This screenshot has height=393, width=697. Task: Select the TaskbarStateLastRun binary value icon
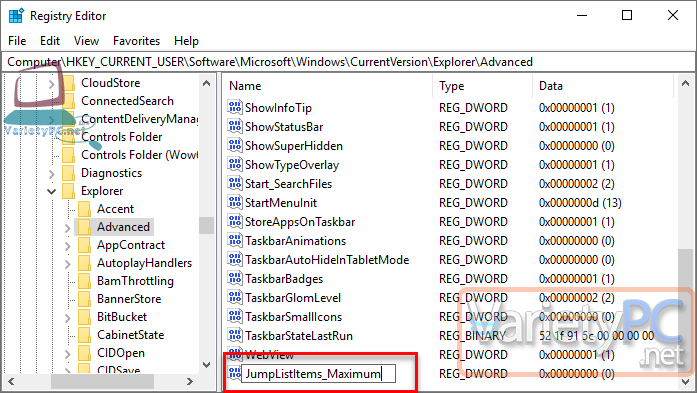tap(235, 335)
